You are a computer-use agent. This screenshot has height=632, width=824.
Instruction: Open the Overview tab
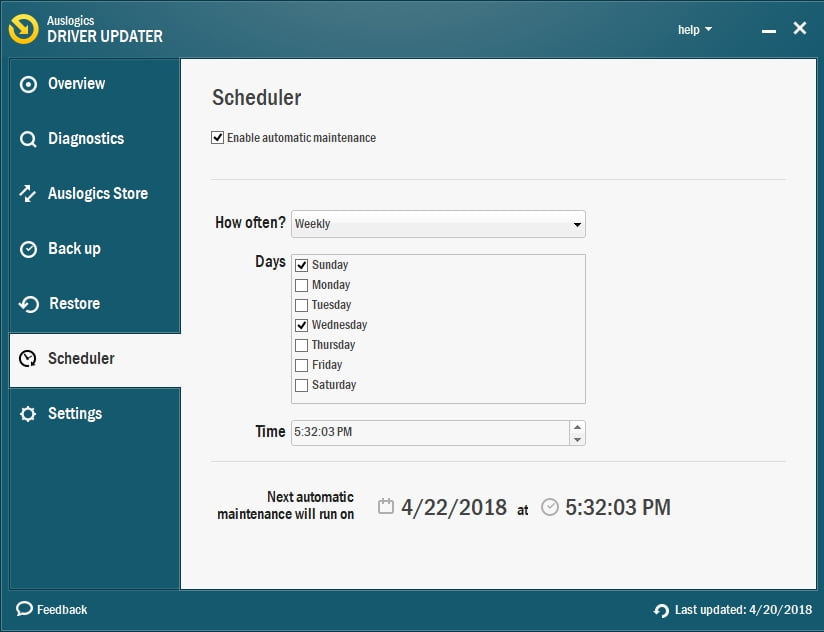(95, 84)
